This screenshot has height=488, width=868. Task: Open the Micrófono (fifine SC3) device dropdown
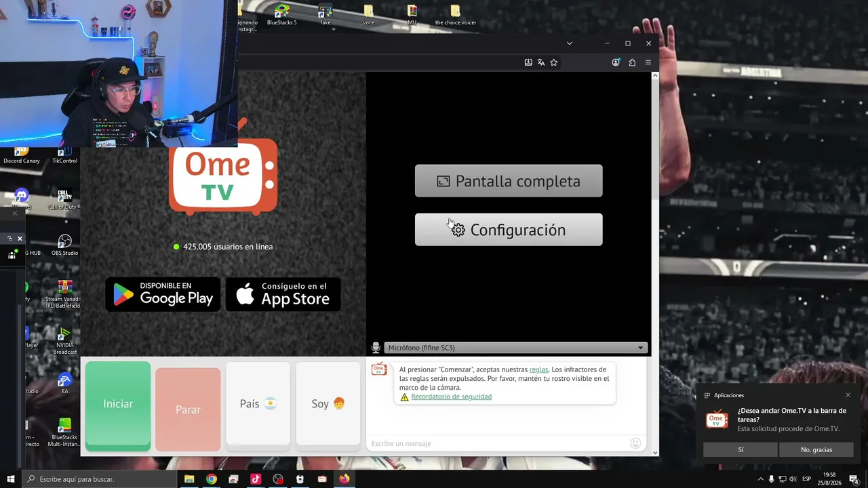point(515,348)
